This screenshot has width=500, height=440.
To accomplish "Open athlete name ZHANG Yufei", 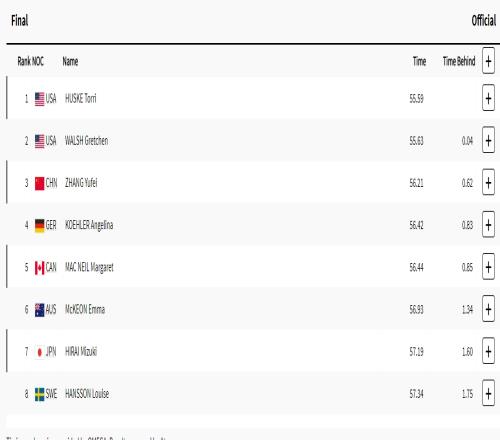I will click(81, 183).
